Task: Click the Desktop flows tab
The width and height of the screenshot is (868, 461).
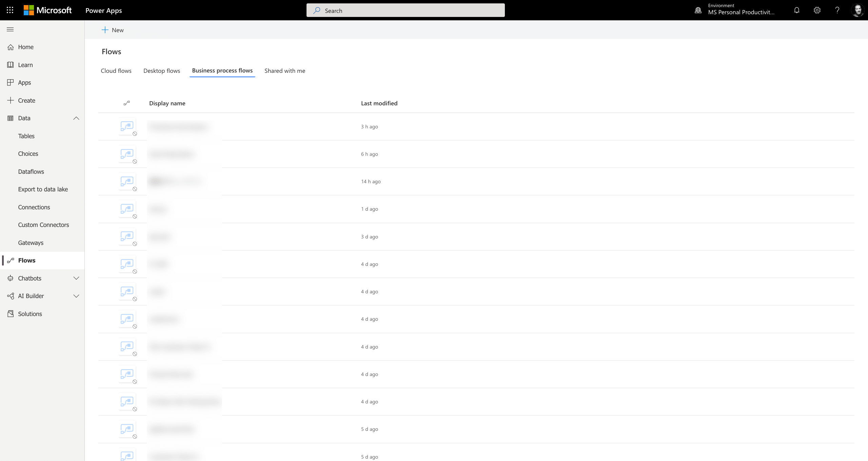Action: (x=161, y=70)
